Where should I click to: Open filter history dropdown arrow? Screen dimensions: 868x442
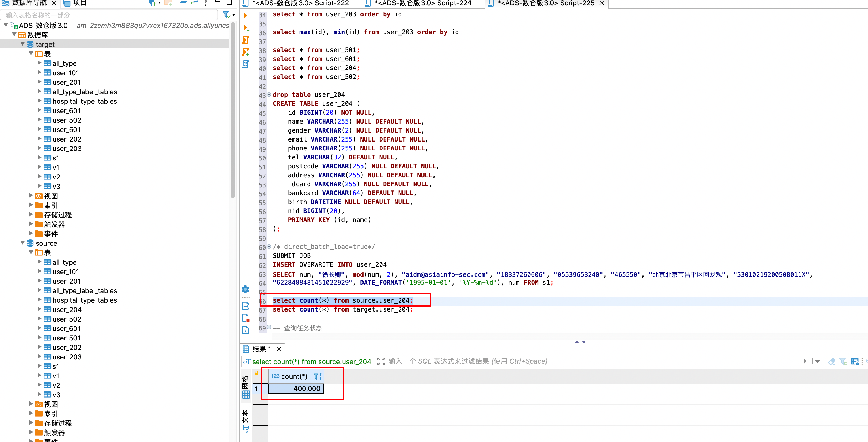(818, 361)
